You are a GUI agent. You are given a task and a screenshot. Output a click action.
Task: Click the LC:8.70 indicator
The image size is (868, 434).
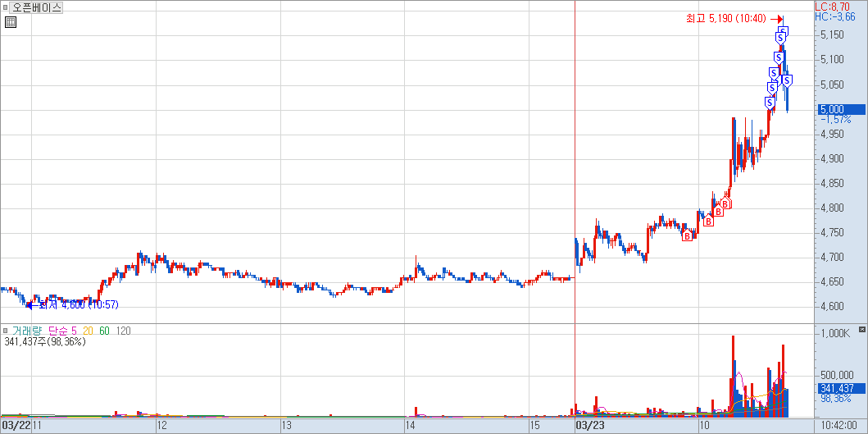coord(831,7)
